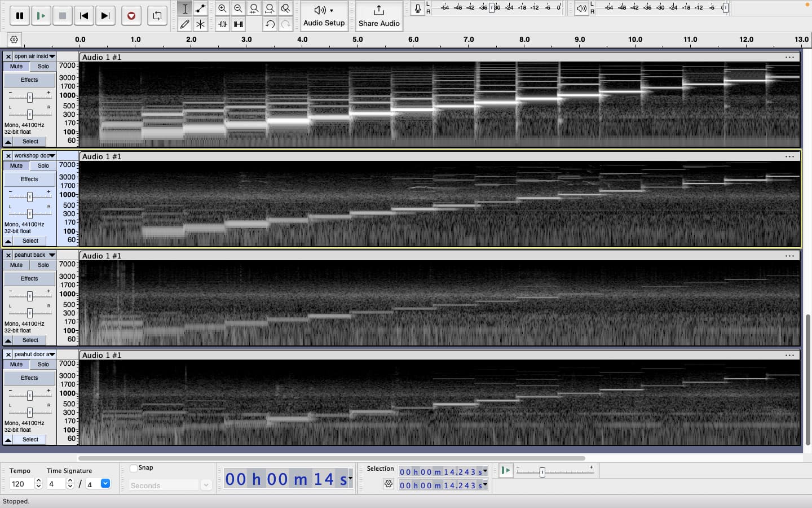Mute the 'peahut door' track
Screen dimensions: 812x508
click(16, 365)
